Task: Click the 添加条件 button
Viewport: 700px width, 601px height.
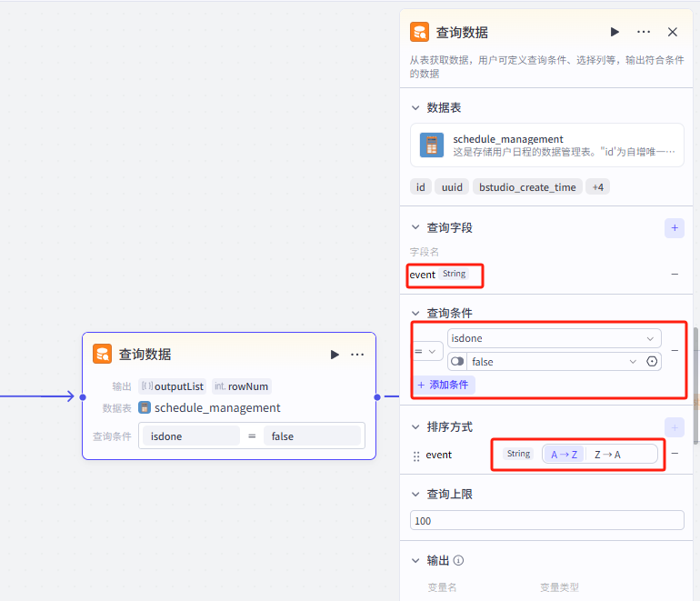Action: pyautogui.click(x=444, y=385)
